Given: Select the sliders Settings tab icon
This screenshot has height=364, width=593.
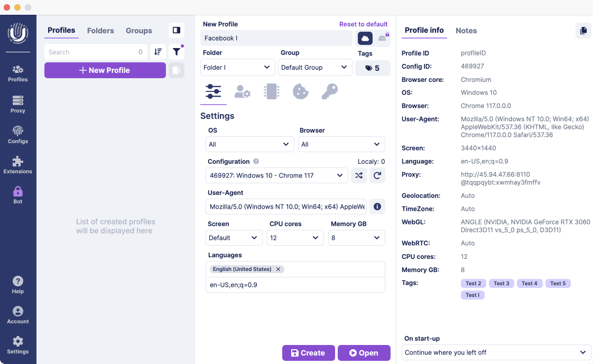Looking at the screenshot, I should point(214,92).
